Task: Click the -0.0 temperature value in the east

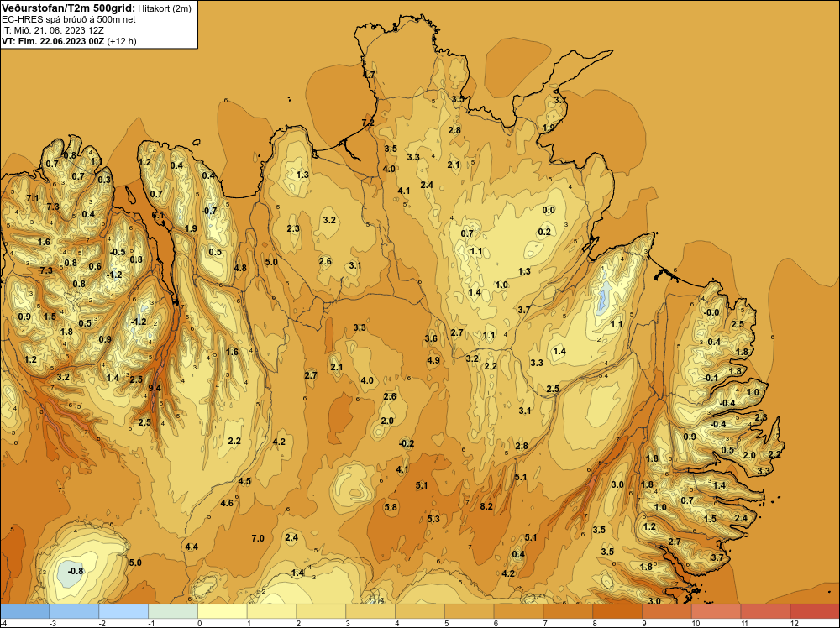Action: 711,312
